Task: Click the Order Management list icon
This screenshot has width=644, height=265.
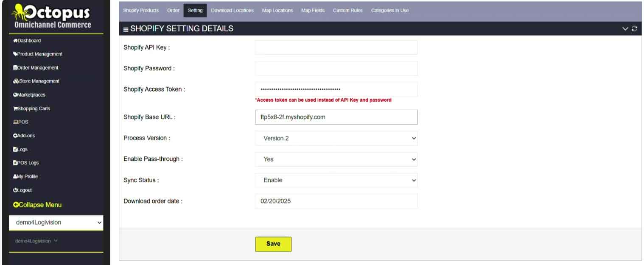Action: click(x=15, y=68)
